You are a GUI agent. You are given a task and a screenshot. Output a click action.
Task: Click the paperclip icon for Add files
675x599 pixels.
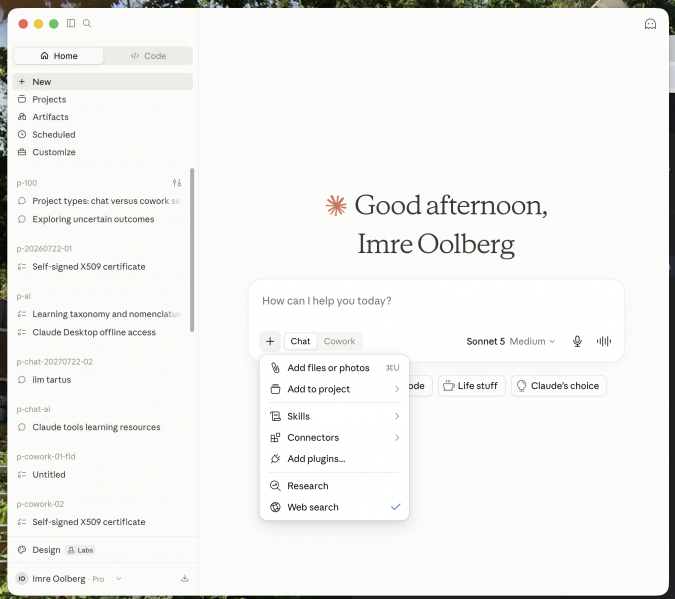click(x=275, y=368)
